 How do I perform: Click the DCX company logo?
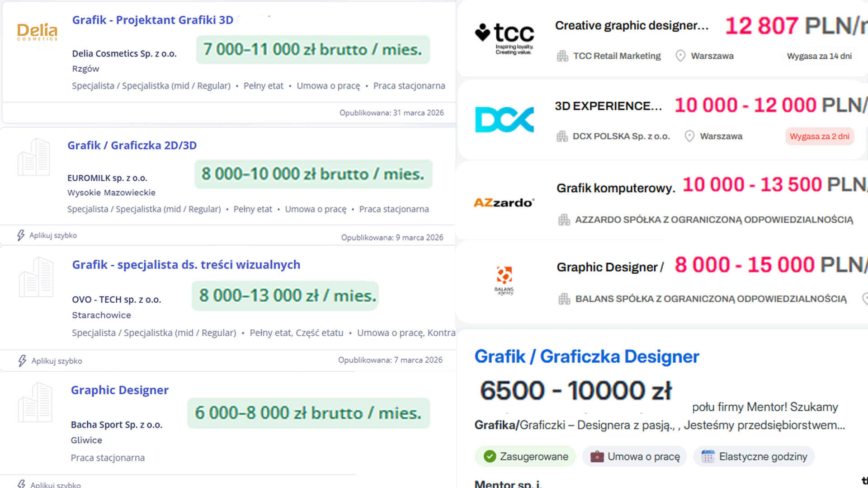tap(504, 120)
